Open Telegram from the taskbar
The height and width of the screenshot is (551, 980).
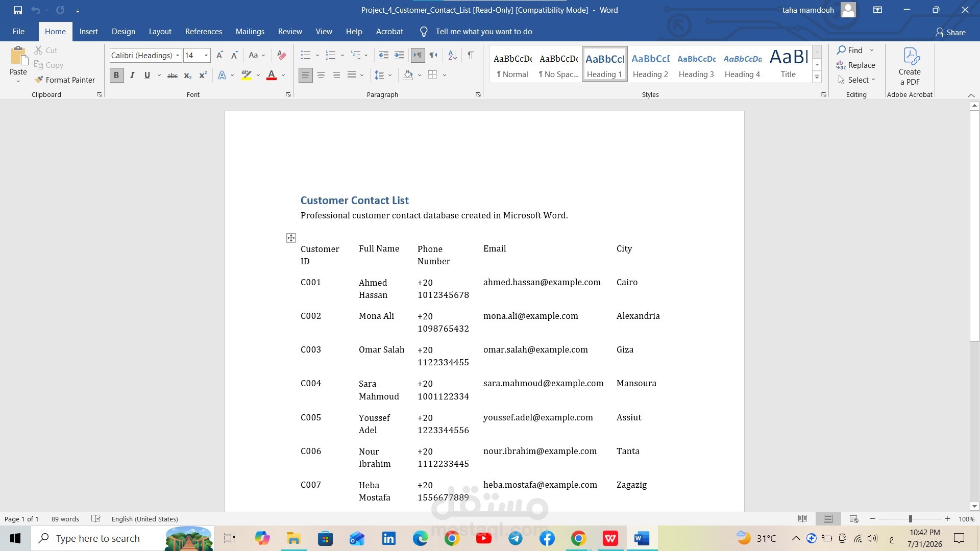pos(516,538)
